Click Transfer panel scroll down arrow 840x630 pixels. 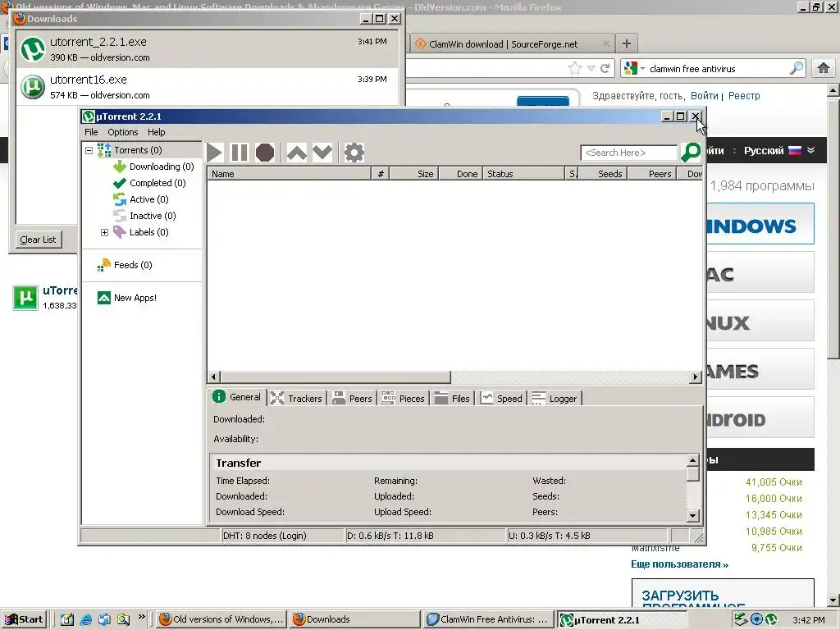[x=692, y=516]
